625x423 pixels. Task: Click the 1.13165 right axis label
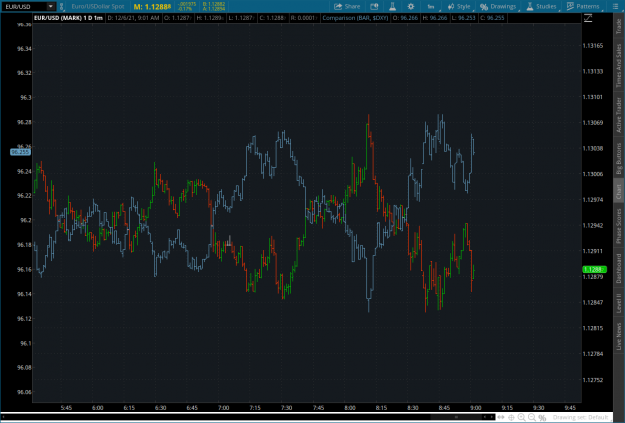[x=593, y=46]
